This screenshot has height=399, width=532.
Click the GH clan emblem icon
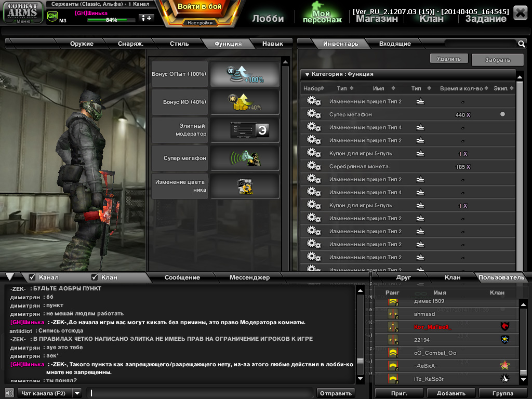point(52,16)
